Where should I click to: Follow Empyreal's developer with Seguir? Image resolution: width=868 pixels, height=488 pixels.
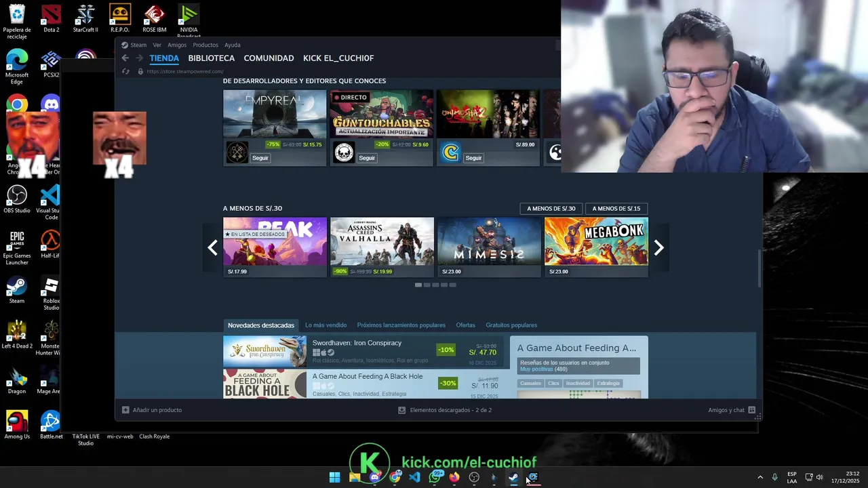point(260,158)
